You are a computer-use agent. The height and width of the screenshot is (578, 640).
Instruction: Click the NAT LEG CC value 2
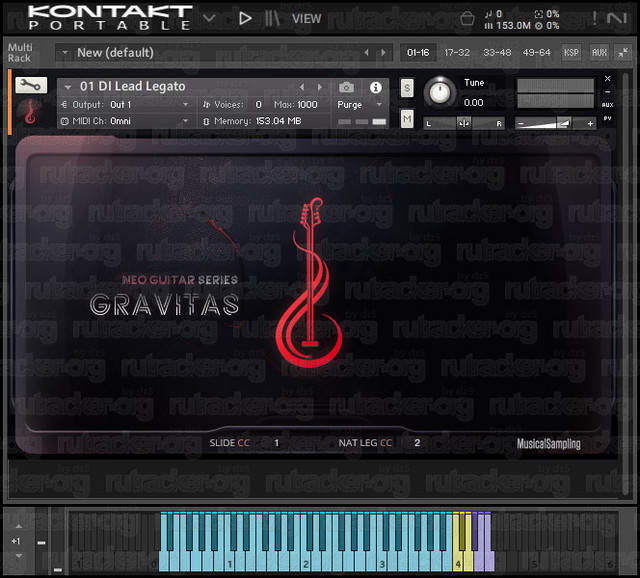[417, 443]
